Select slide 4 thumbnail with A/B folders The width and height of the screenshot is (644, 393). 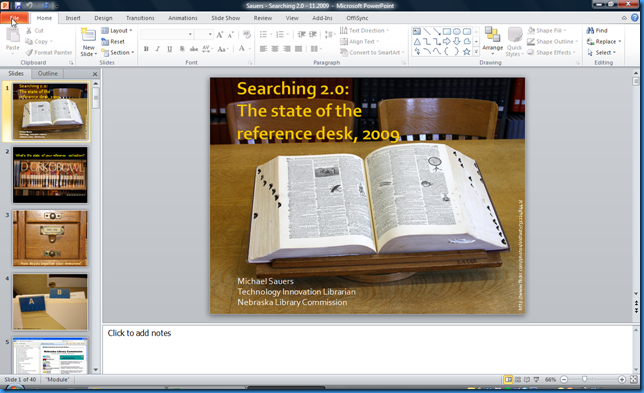click(x=50, y=302)
